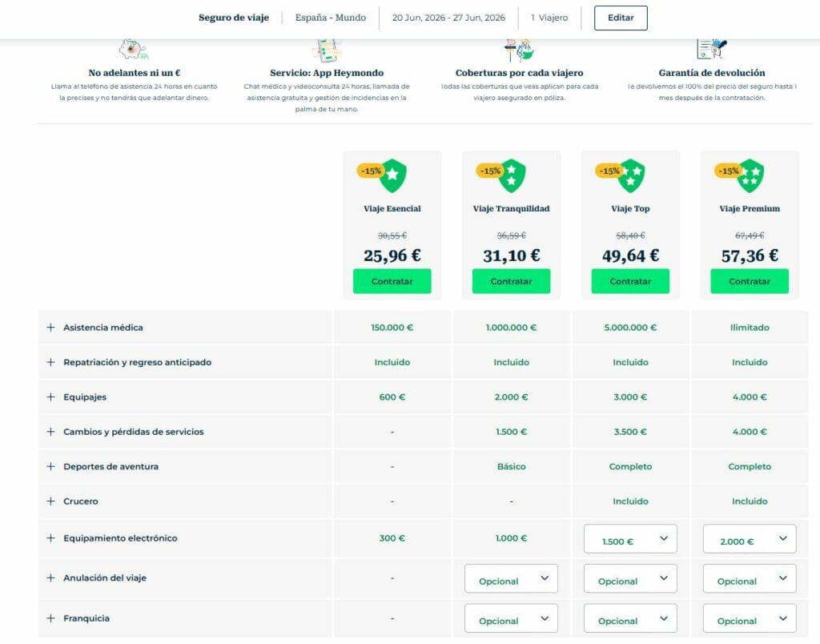Click the 49,64 € price
This screenshot has width=820, height=644.
tap(631, 256)
